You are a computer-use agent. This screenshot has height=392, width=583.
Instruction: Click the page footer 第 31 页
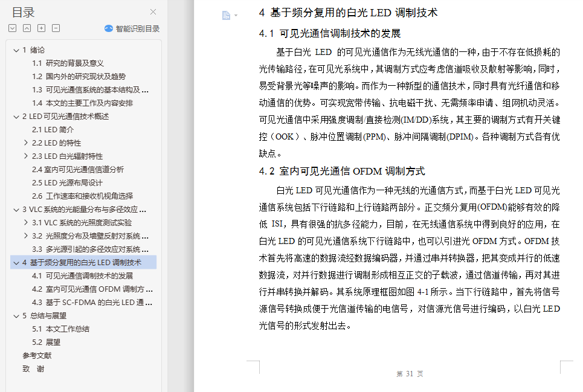(x=410, y=374)
